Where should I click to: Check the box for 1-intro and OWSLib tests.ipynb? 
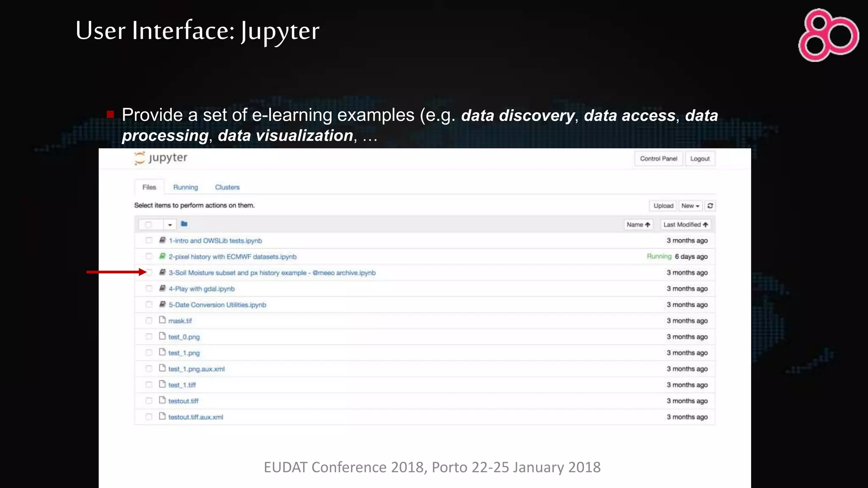pos(149,241)
